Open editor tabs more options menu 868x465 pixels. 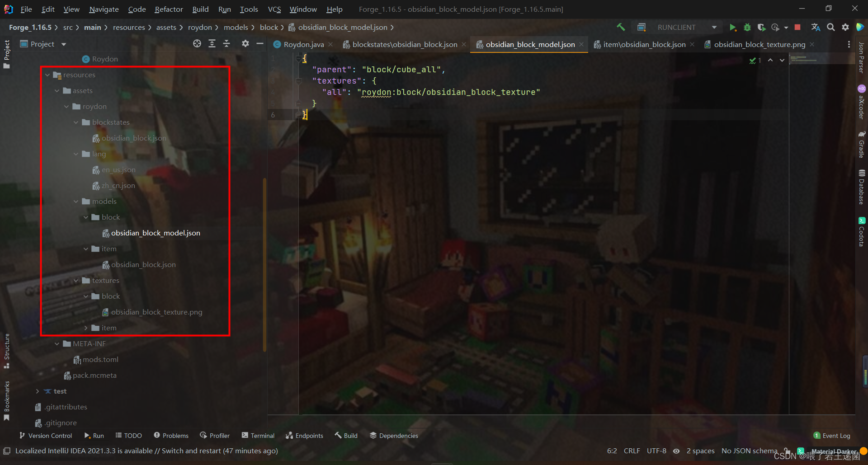[849, 44]
